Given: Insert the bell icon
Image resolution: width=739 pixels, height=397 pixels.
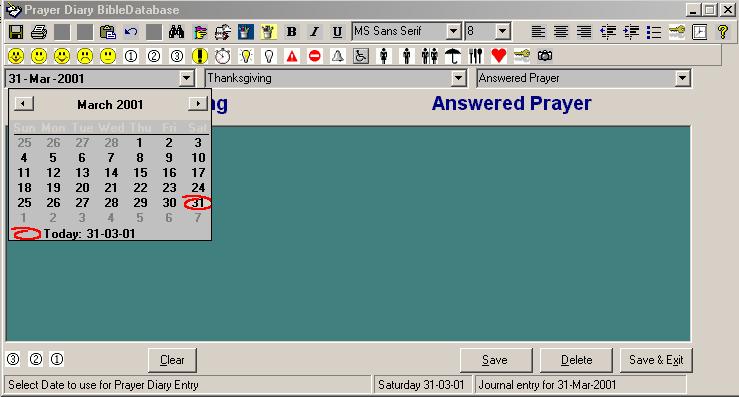Looking at the screenshot, I should click(x=337, y=56).
